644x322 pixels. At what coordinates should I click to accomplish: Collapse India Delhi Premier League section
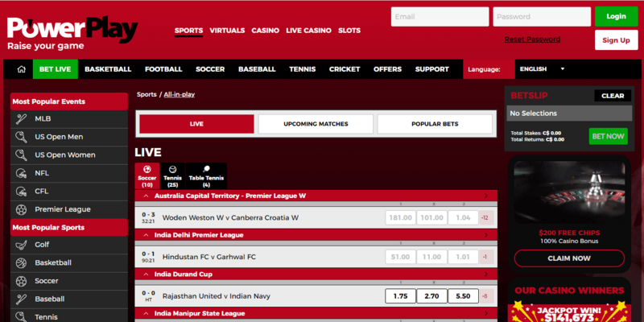click(x=147, y=235)
